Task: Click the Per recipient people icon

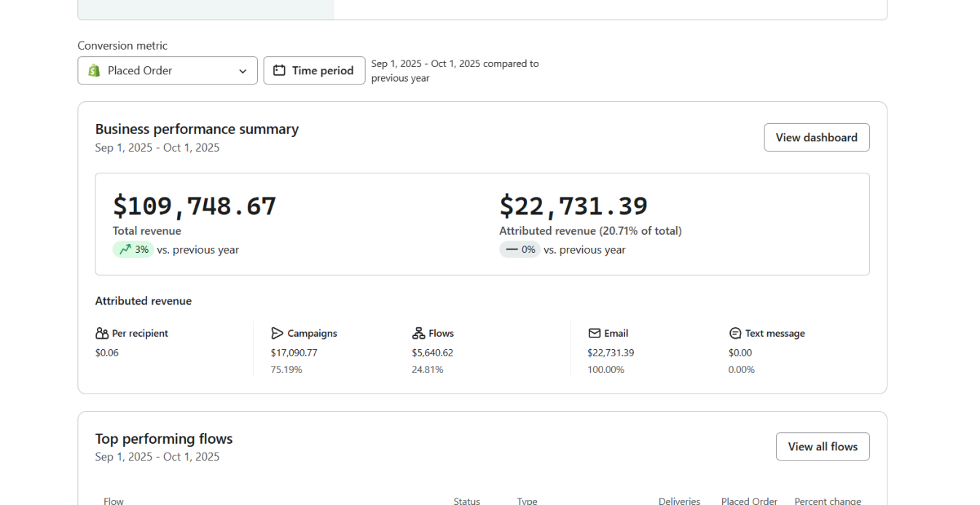Action: (x=102, y=333)
